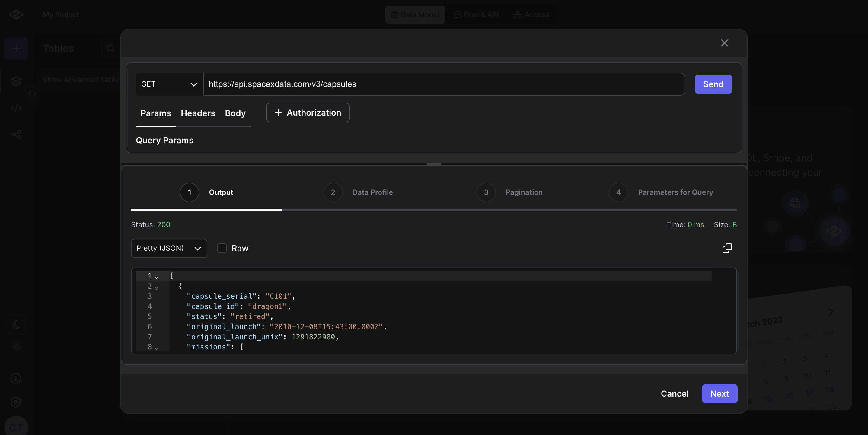Cancel the dialog

[675, 394]
